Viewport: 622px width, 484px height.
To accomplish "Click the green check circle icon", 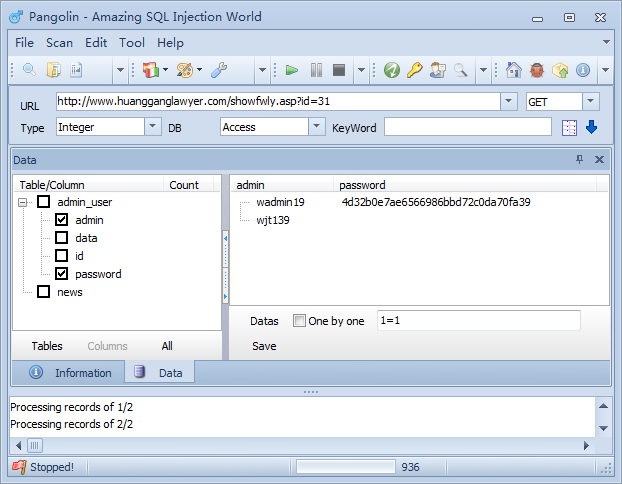I will pyautogui.click(x=392, y=70).
